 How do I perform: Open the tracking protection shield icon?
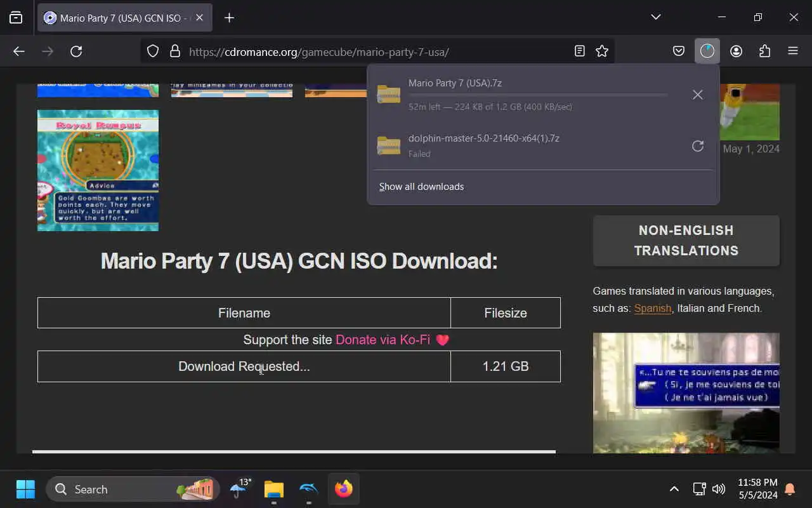(x=153, y=51)
